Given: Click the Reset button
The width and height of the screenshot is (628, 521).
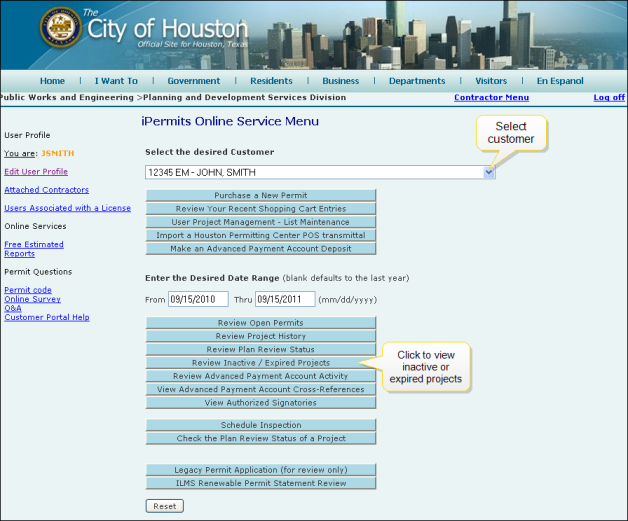Looking at the screenshot, I should tap(165, 506).
